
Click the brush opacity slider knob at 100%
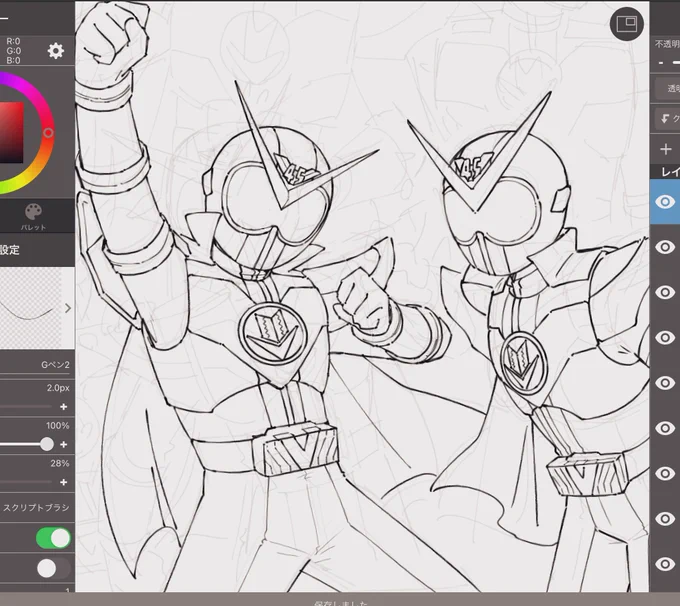(x=46, y=444)
